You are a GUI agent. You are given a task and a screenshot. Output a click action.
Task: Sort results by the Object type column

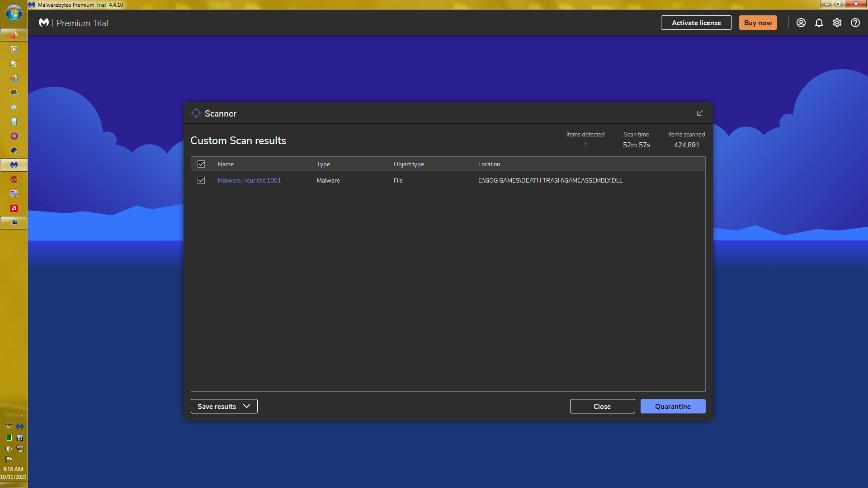tap(409, 164)
